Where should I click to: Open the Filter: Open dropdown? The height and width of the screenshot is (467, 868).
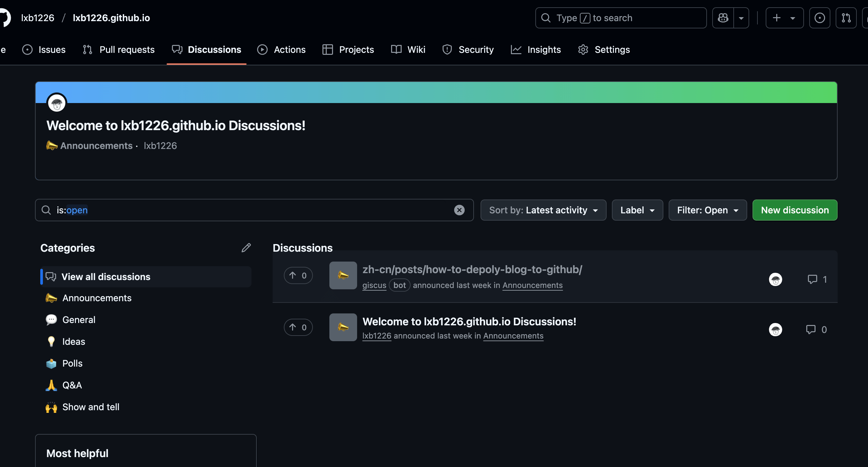coord(708,210)
